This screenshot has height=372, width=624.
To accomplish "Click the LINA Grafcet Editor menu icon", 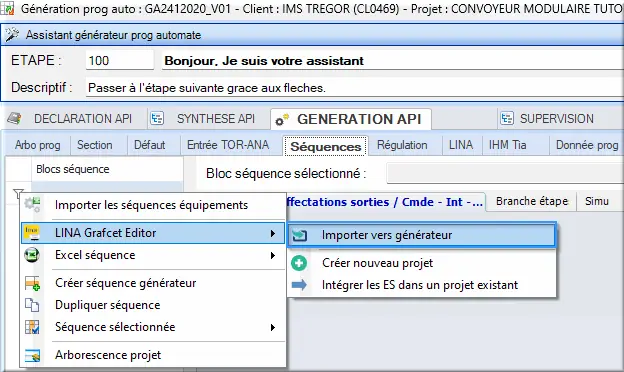I will pos(31,233).
